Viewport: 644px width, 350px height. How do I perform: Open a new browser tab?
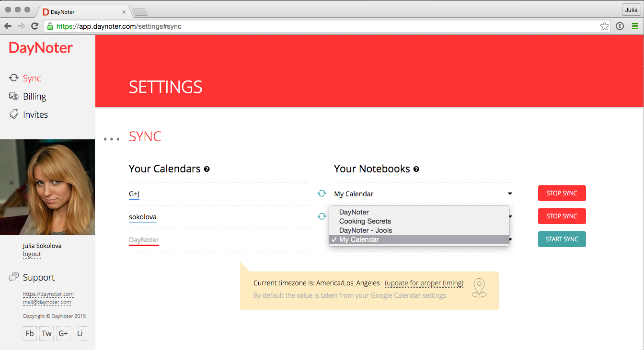click(139, 12)
